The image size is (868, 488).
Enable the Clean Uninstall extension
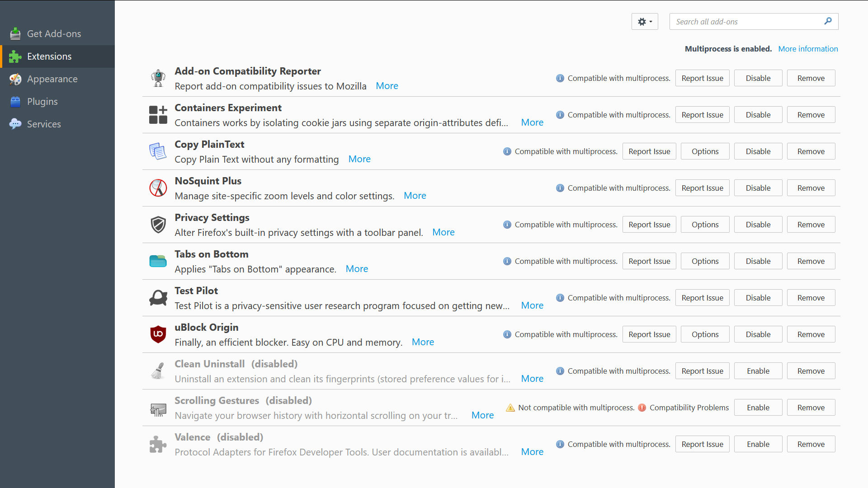[x=758, y=371]
